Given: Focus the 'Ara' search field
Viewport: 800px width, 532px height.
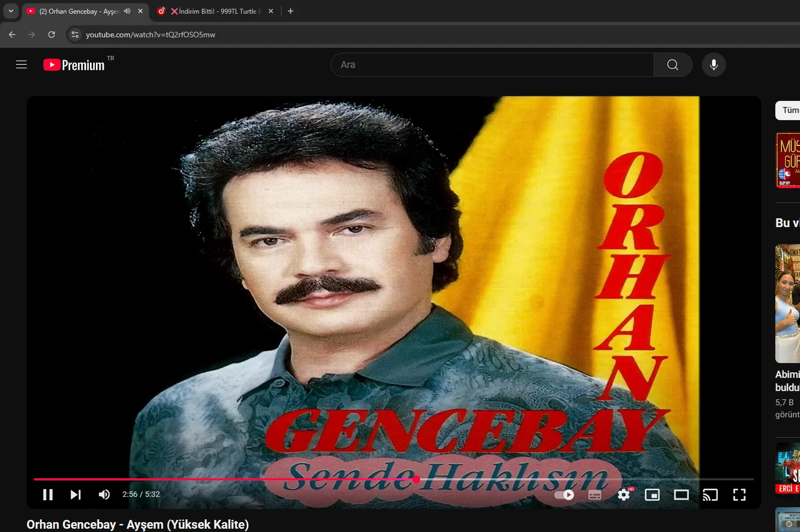Looking at the screenshot, I should click(x=492, y=65).
